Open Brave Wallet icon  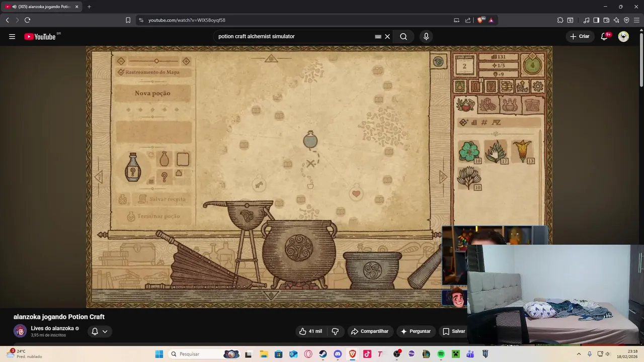click(606, 20)
